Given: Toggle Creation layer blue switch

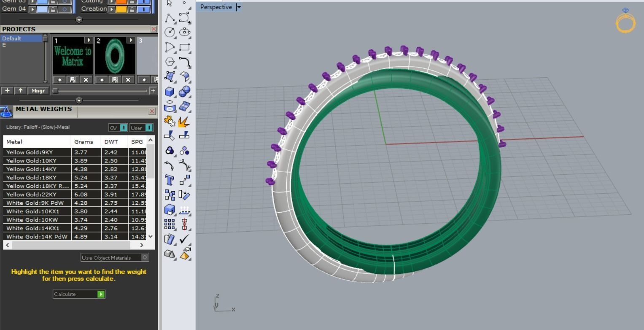Looking at the screenshot, I should [x=143, y=9].
